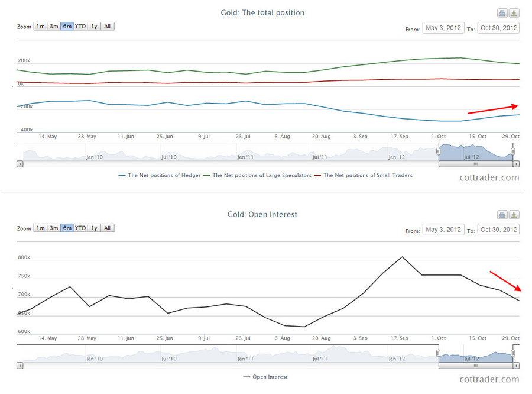532x394 pixels.
Task: Open the From date field on top chart
Action: pyautogui.click(x=443, y=27)
